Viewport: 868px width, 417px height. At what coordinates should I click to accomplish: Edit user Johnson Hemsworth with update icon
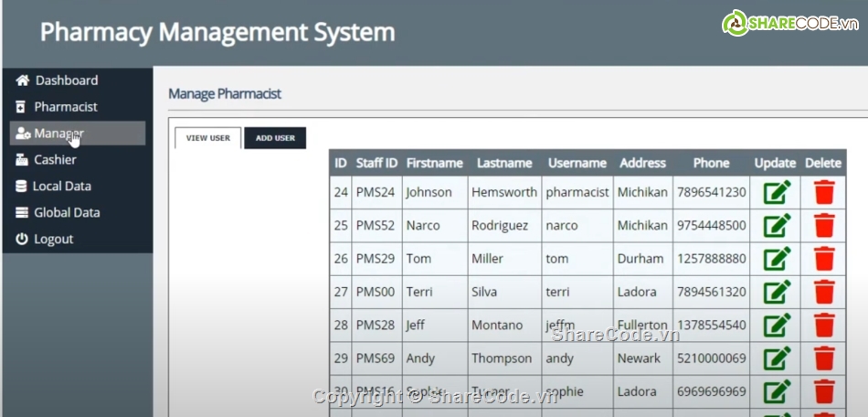tap(778, 192)
